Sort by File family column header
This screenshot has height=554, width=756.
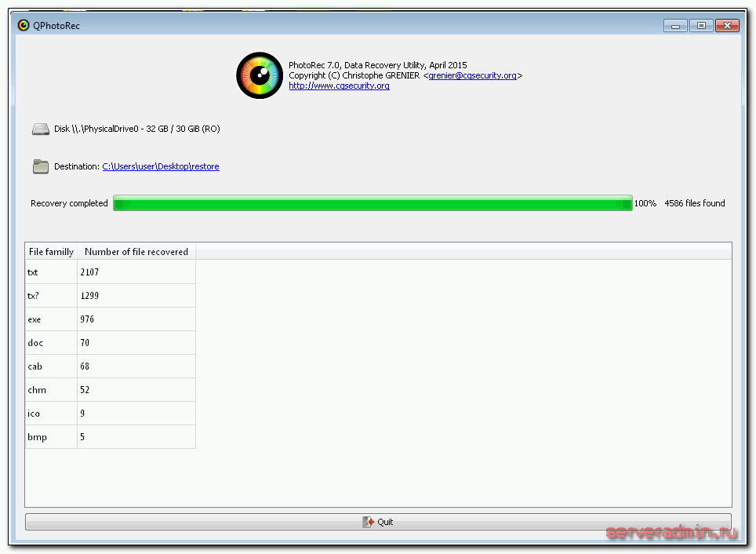click(51, 252)
